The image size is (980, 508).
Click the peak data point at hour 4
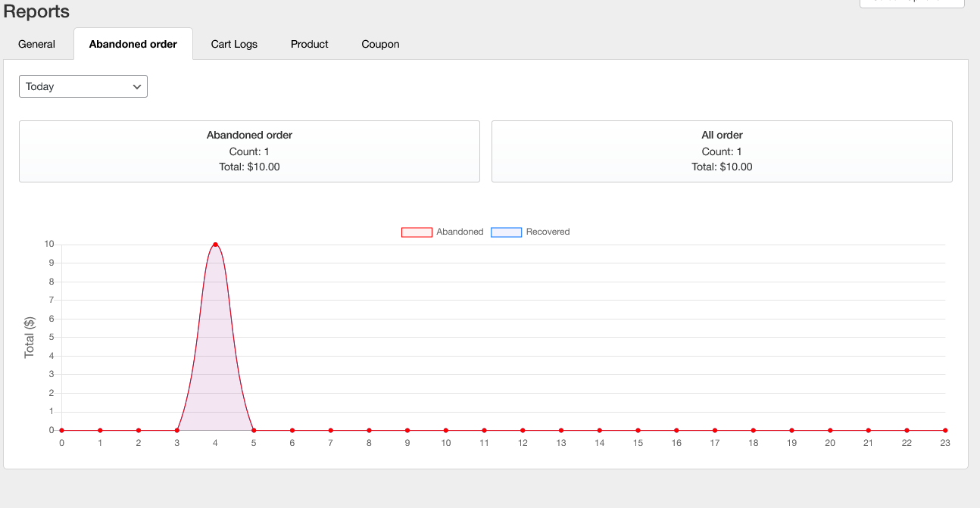coord(215,245)
